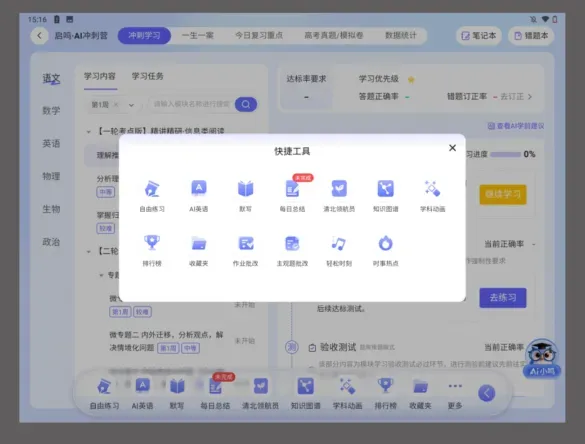Tap 更多 three-dots in the bottom toolbar
585x444 pixels.
(x=455, y=394)
